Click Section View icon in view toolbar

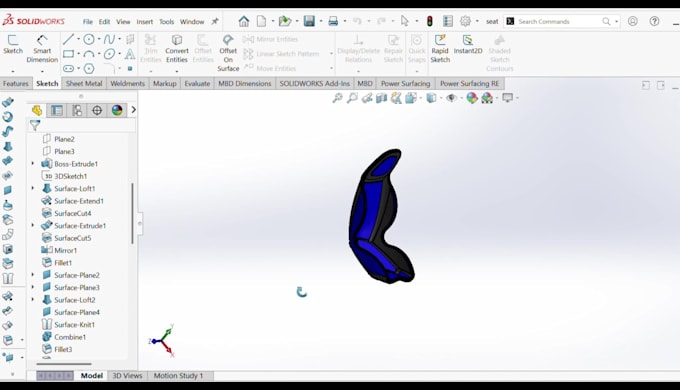[381, 98]
